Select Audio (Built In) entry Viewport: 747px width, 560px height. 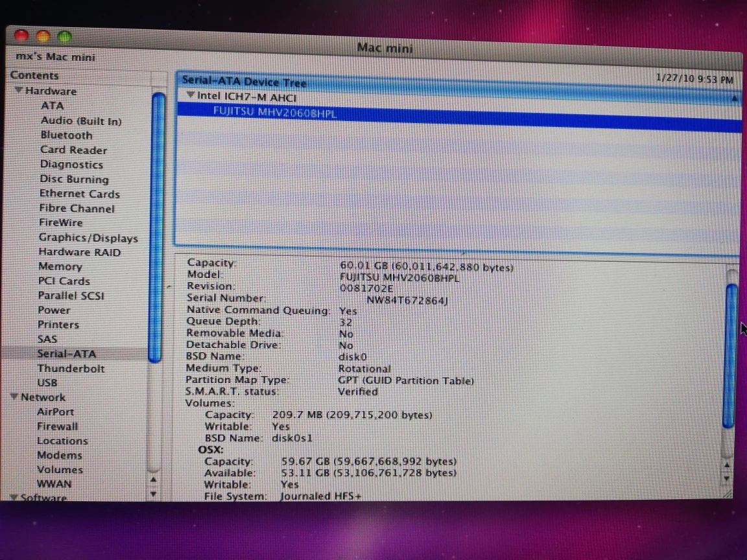(x=81, y=121)
